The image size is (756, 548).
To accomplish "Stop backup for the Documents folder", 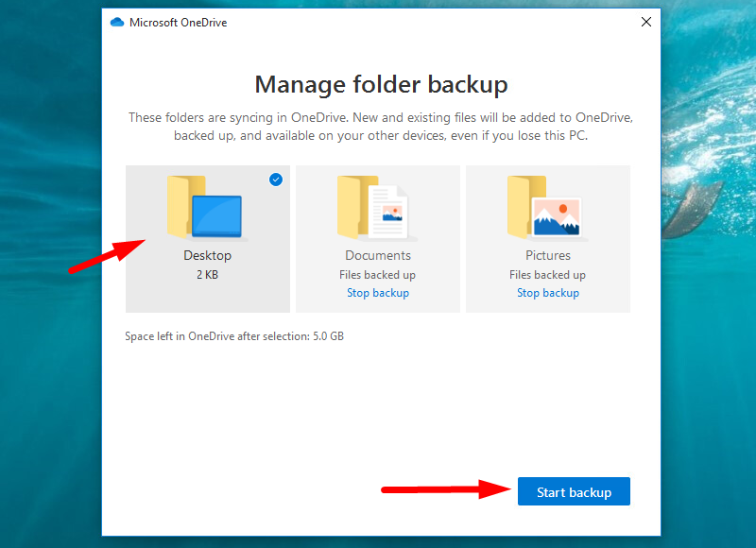I will pyautogui.click(x=377, y=293).
